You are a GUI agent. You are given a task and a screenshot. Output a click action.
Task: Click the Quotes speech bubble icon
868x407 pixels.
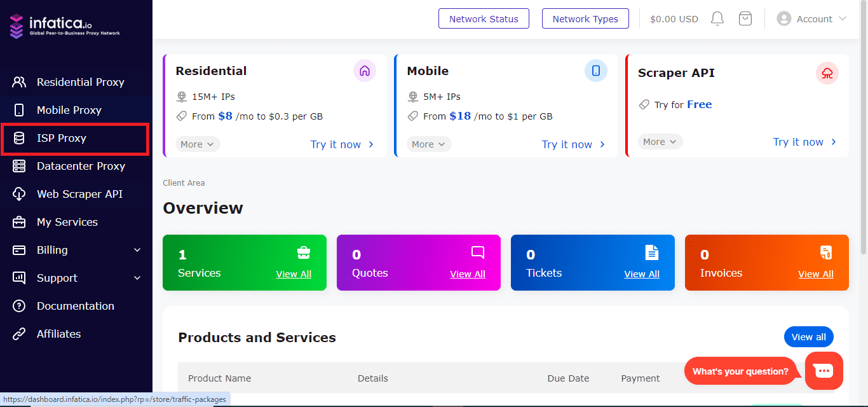click(x=478, y=252)
